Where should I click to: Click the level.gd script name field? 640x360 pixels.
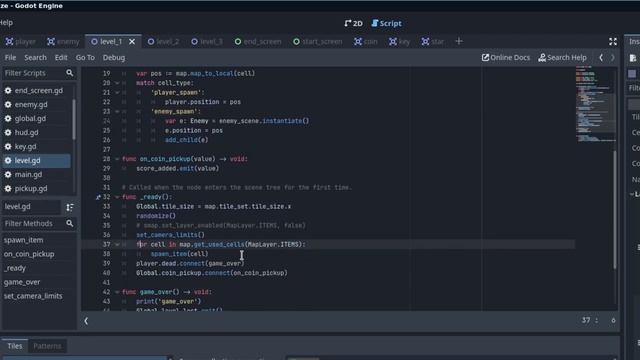32,207
